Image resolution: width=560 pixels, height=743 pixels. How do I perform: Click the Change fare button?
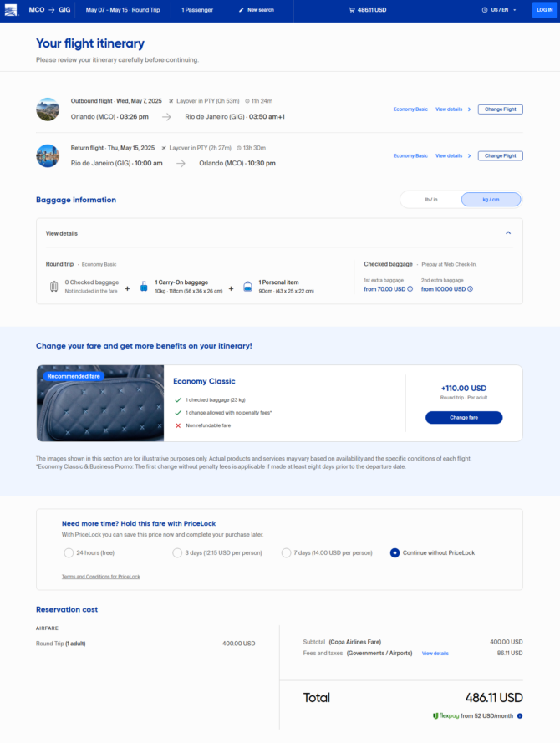click(464, 417)
